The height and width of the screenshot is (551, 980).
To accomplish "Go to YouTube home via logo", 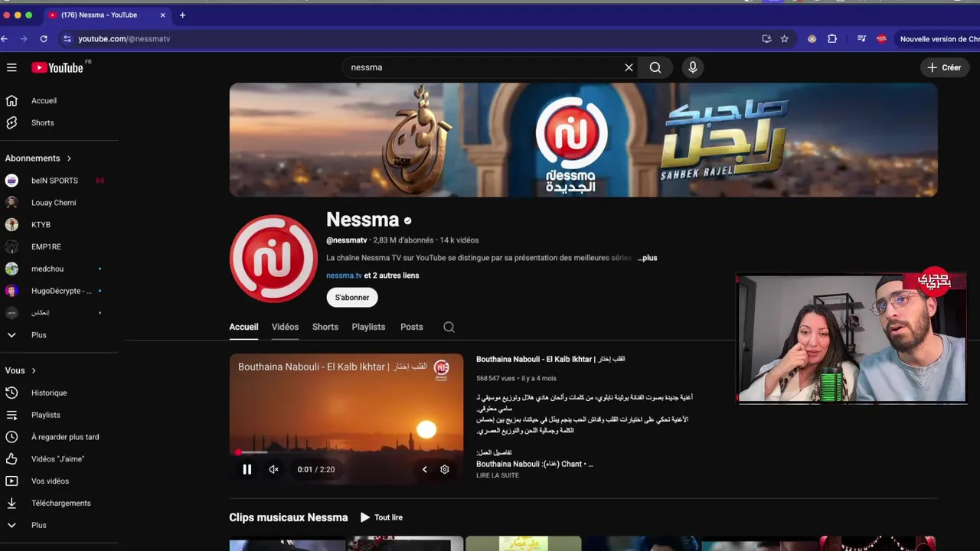I will (57, 67).
